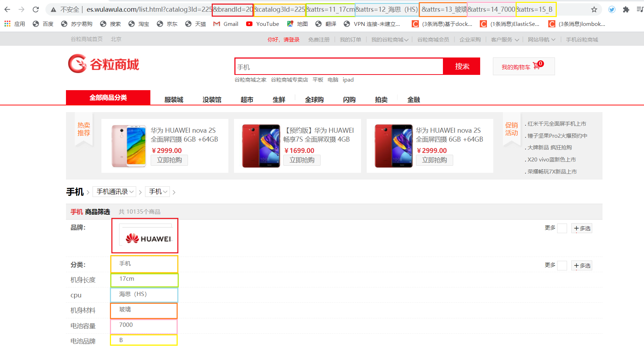Expand 网站导航 dropdown
Image resolution: width=644 pixels, height=346 pixels.
pyautogui.click(x=542, y=40)
